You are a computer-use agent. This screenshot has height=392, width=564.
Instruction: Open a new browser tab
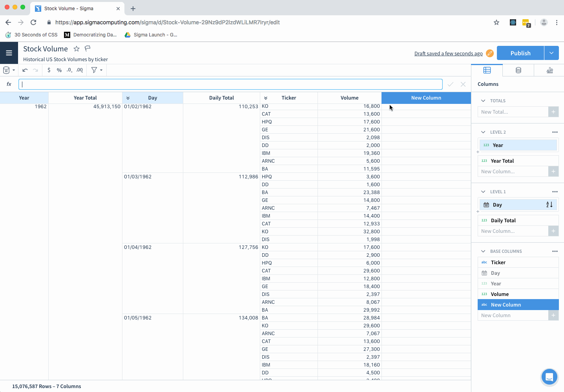[133, 8]
